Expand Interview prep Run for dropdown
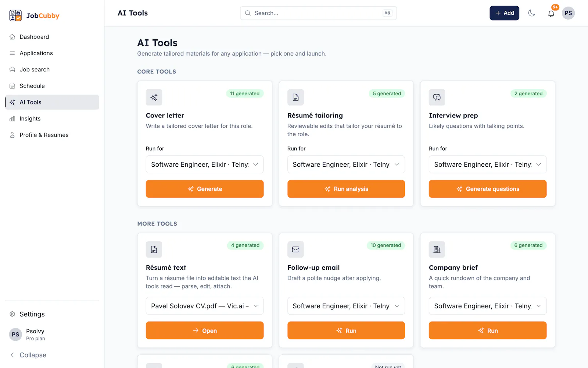Viewport: 588px width, 368px height. (x=488, y=164)
